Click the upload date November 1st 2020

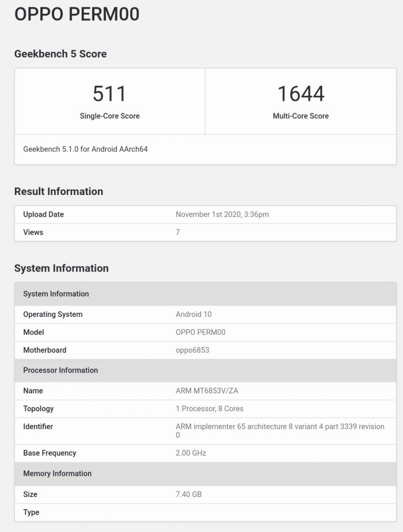222,215
